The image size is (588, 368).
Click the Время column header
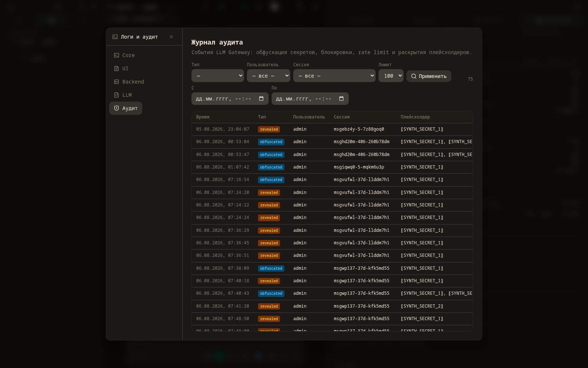[x=203, y=117]
